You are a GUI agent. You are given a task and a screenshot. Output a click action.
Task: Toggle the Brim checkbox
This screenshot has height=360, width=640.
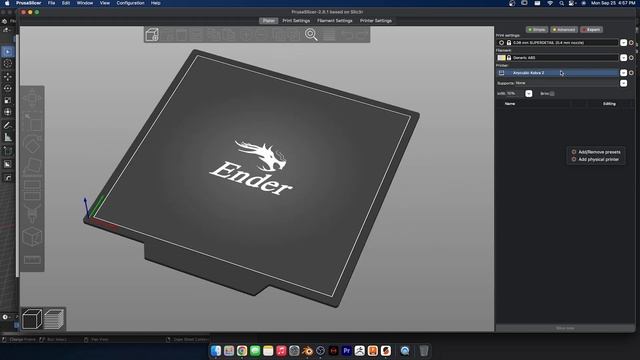pyautogui.click(x=552, y=93)
